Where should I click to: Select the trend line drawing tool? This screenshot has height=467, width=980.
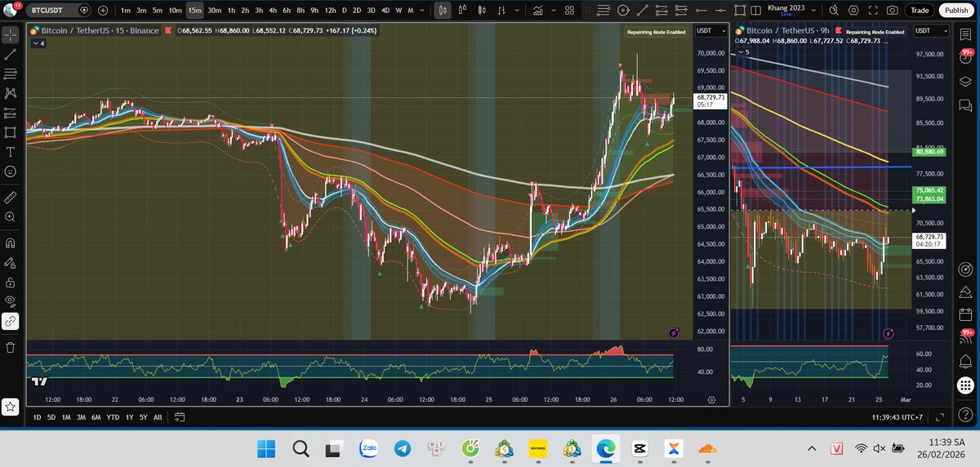[11, 55]
